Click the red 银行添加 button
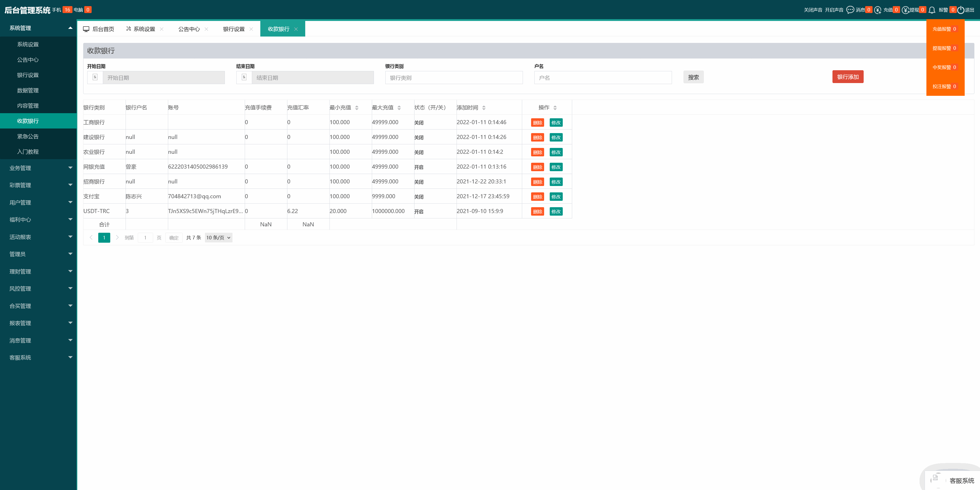Screen dimensions: 980x490 [x=848, y=77]
